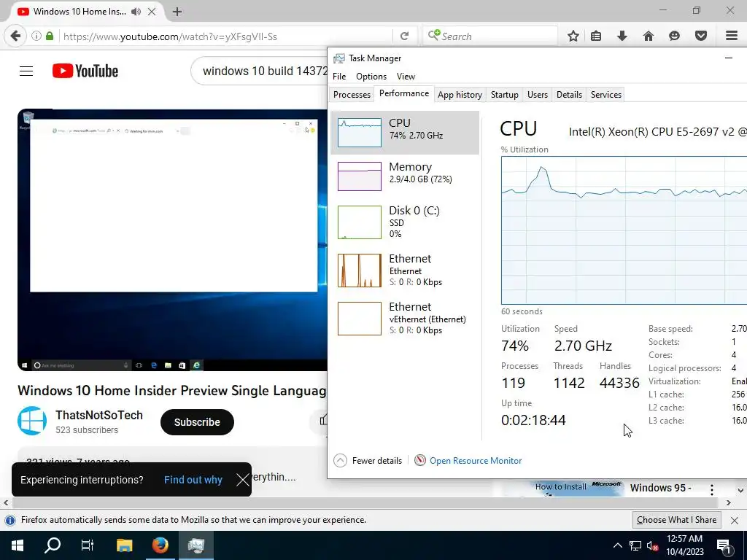This screenshot has width=747, height=560.
Task: Click the Firefox taskbar icon
Action: 160,545
